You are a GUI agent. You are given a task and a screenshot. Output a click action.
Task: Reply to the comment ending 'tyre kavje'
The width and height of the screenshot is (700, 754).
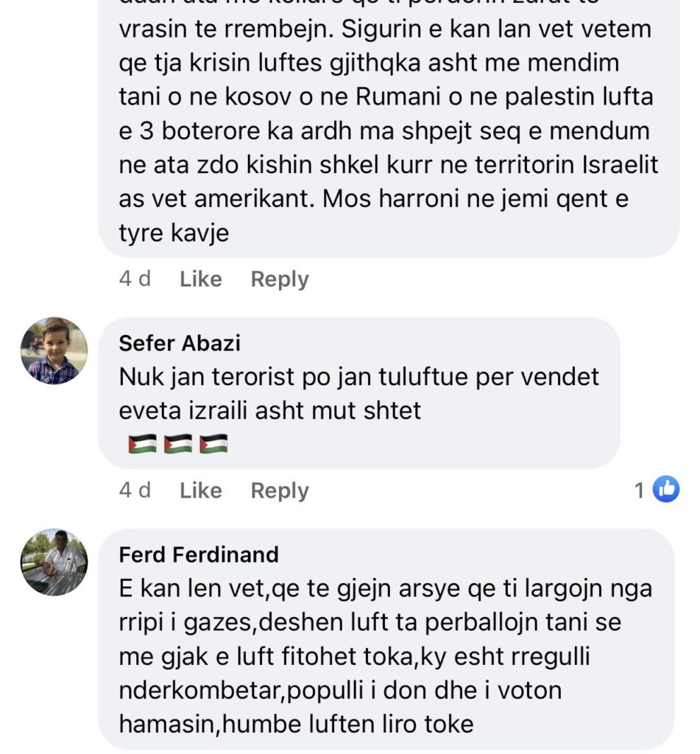pos(280,279)
